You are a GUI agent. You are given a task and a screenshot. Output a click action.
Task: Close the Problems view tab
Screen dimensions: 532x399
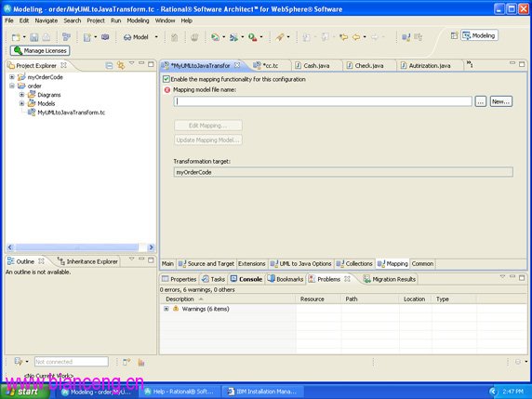[347, 279]
